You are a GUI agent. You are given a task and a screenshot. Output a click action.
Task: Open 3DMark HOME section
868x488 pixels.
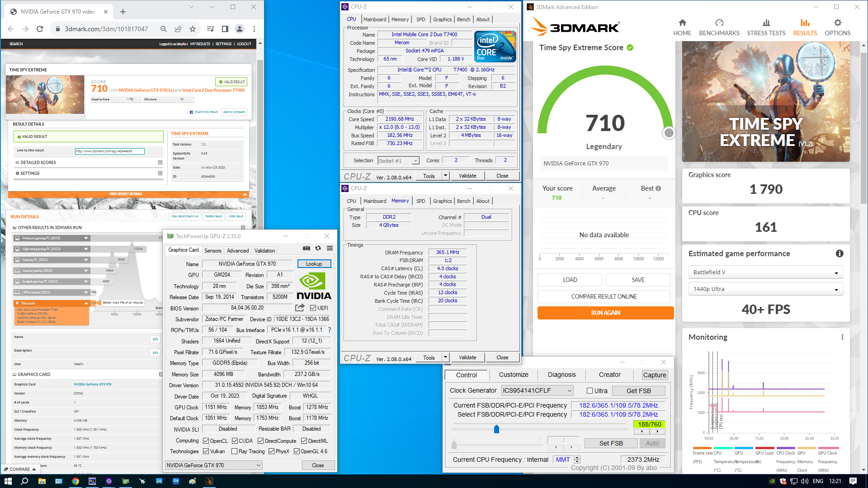coord(682,28)
